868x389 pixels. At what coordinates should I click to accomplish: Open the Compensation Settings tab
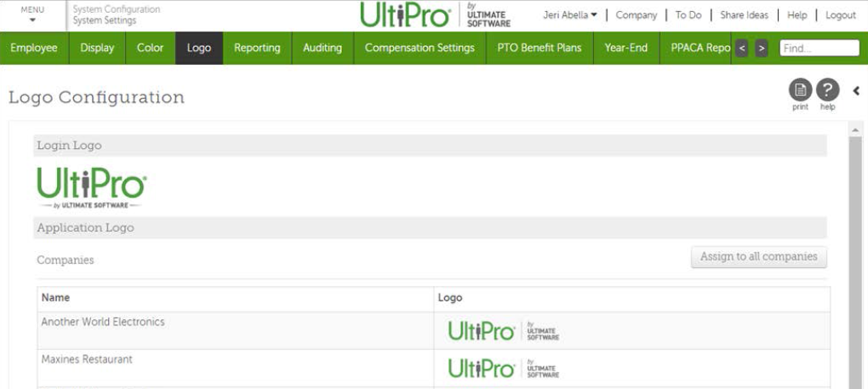(x=420, y=49)
